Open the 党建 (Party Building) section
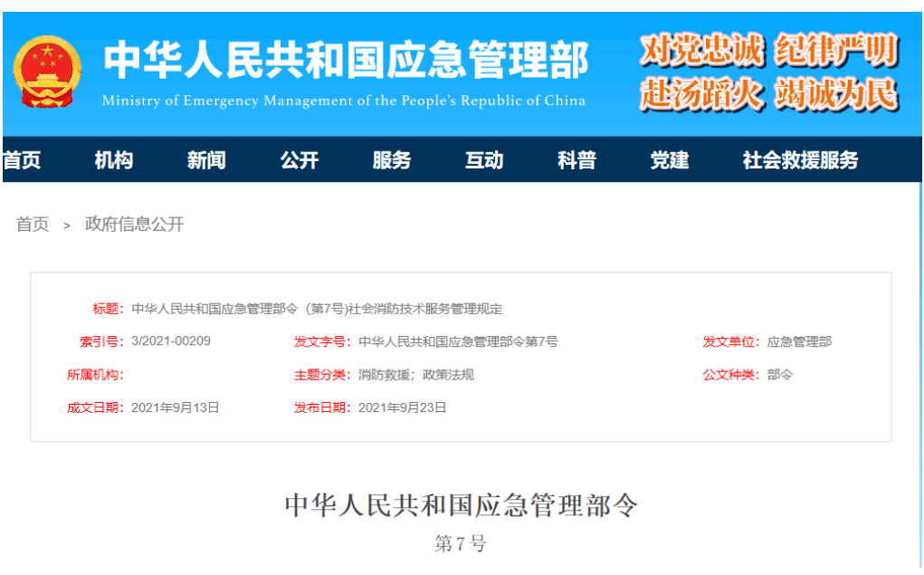Image resolution: width=924 pixels, height=575 pixels. [x=669, y=160]
